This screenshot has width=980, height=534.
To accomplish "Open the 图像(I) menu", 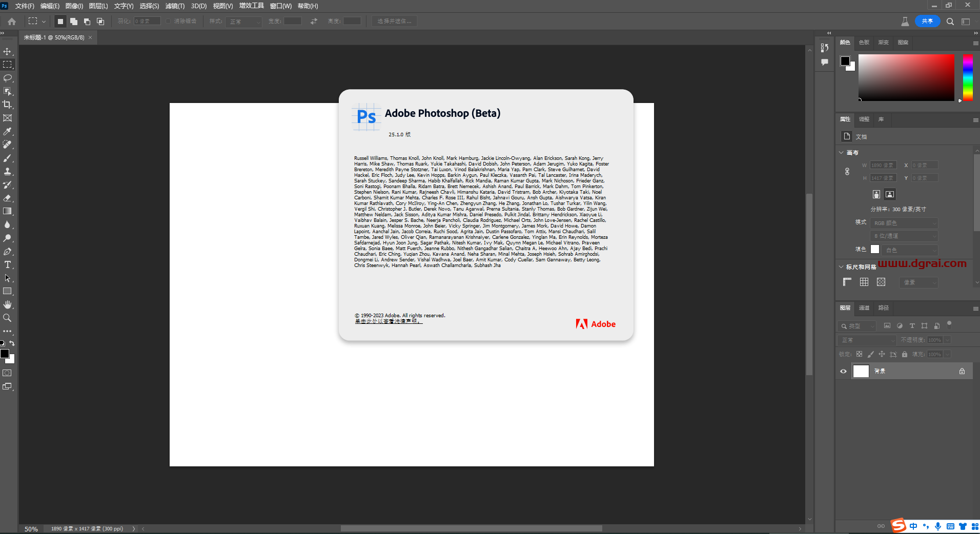I will 74,6.
